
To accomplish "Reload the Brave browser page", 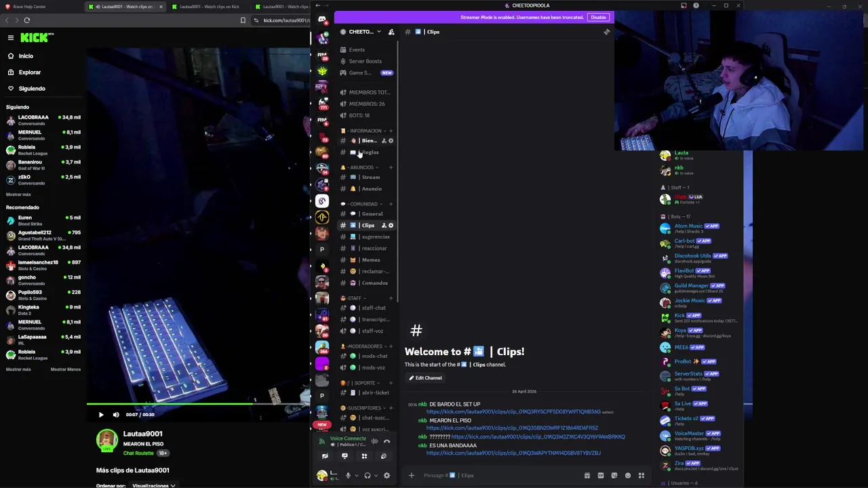I will [27, 20].
